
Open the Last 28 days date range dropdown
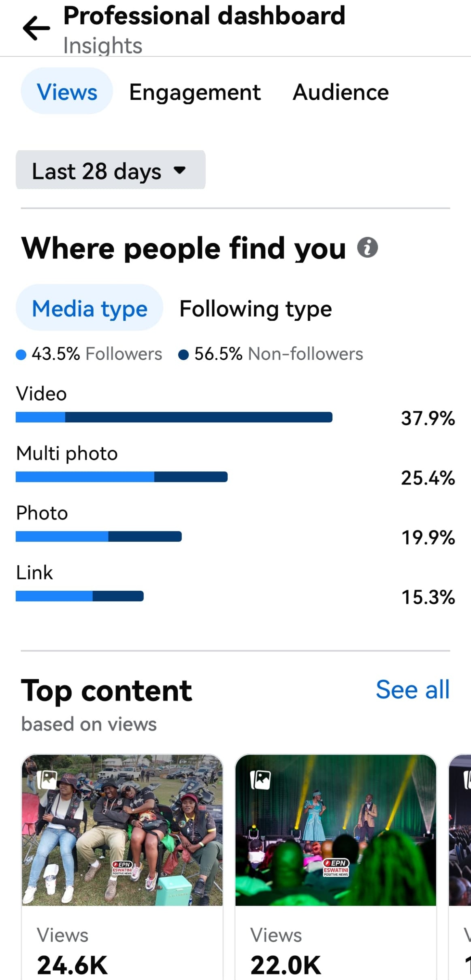point(111,170)
